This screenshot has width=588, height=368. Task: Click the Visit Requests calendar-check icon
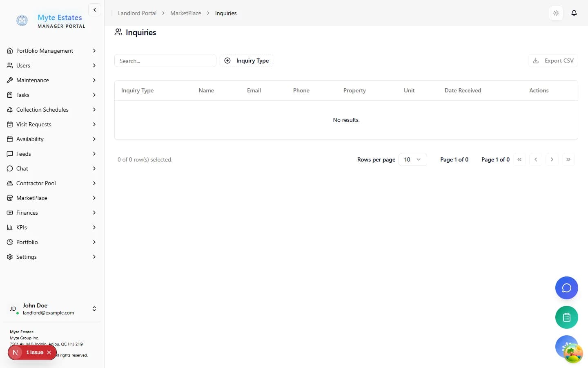pyautogui.click(x=10, y=124)
